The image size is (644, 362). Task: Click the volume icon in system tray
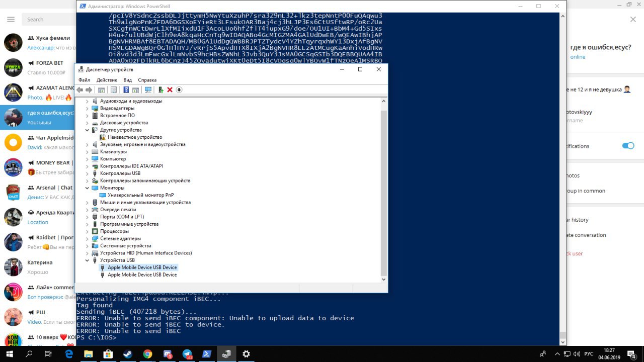click(576, 354)
